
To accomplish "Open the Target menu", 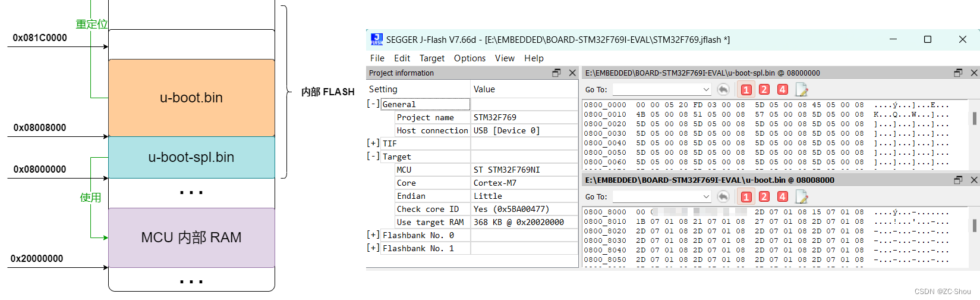I will [432, 58].
